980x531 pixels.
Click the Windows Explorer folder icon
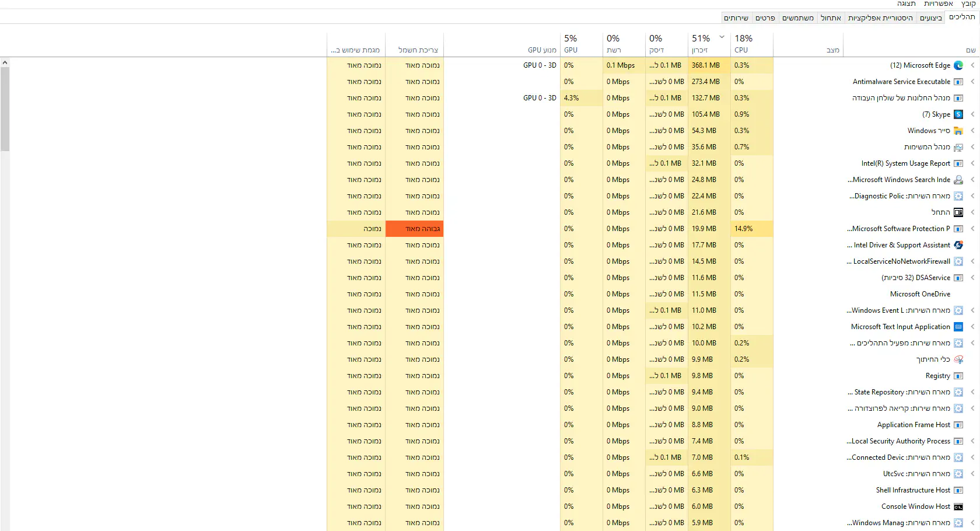[x=958, y=131]
